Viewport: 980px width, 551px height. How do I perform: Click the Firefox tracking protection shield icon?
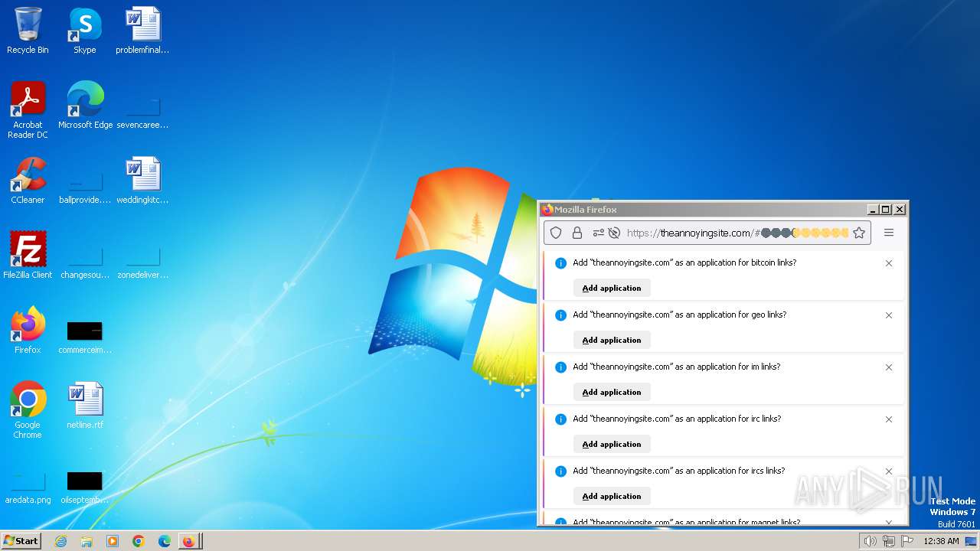coord(557,233)
